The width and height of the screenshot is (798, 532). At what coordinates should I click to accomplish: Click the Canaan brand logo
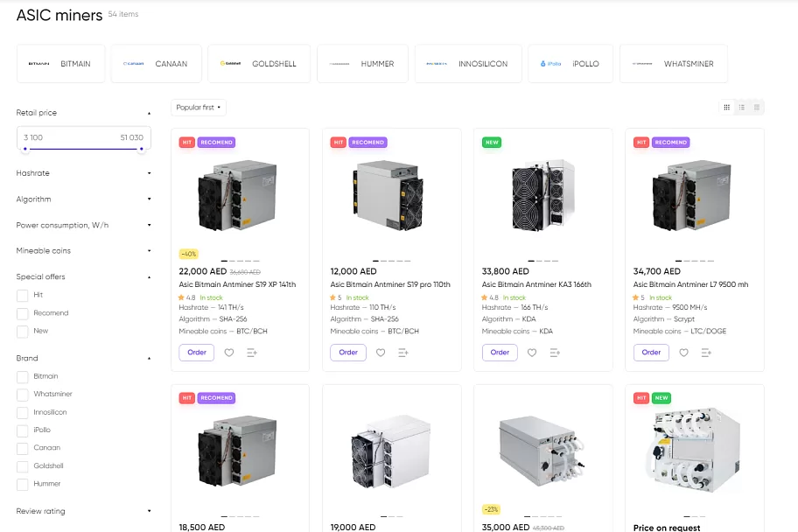[133, 64]
